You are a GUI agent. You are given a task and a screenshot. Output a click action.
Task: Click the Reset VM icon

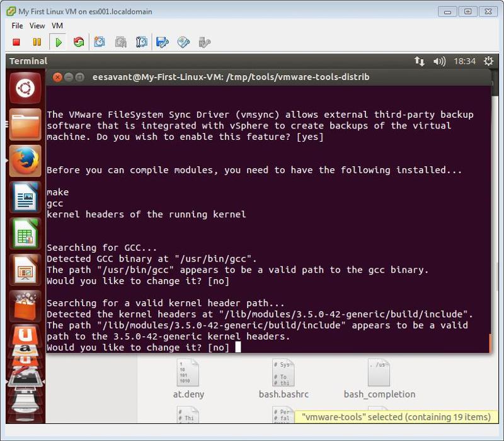click(x=78, y=42)
